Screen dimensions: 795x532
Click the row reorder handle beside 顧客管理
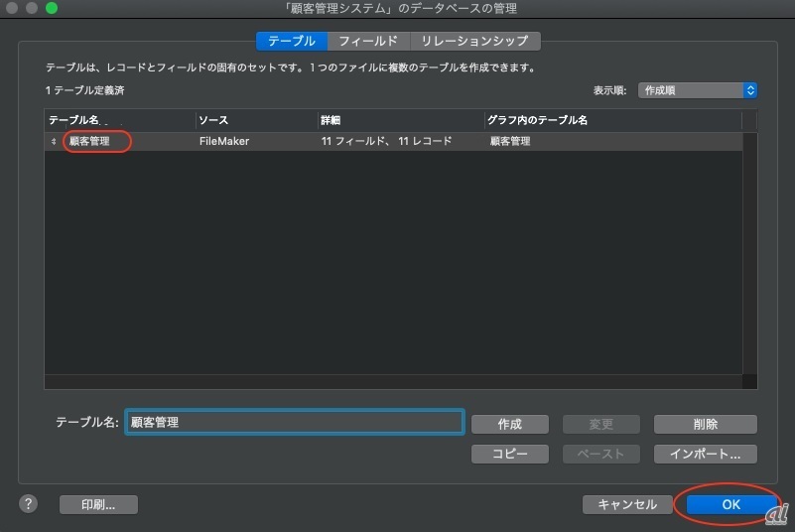point(54,142)
